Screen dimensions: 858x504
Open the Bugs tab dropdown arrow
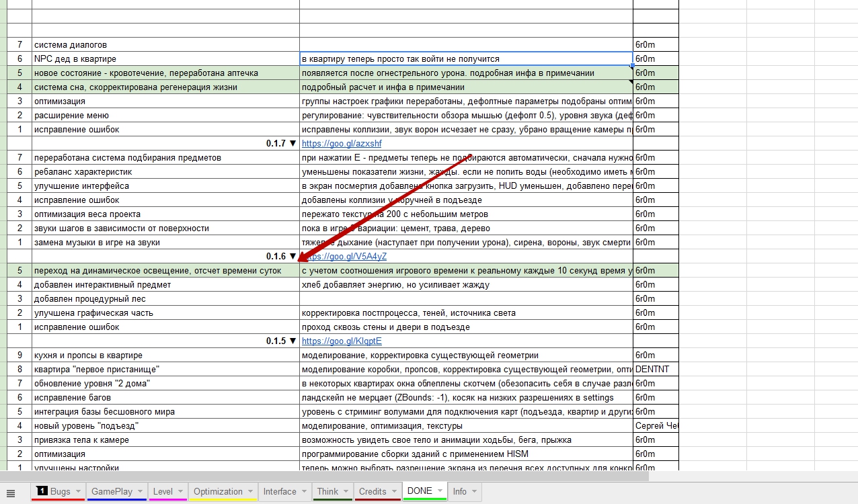tap(78, 492)
